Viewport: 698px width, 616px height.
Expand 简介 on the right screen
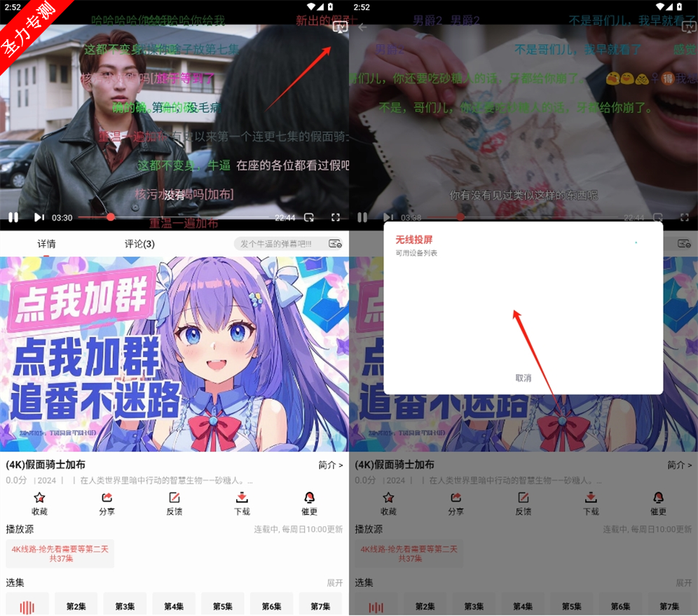(x=679, y=465)
